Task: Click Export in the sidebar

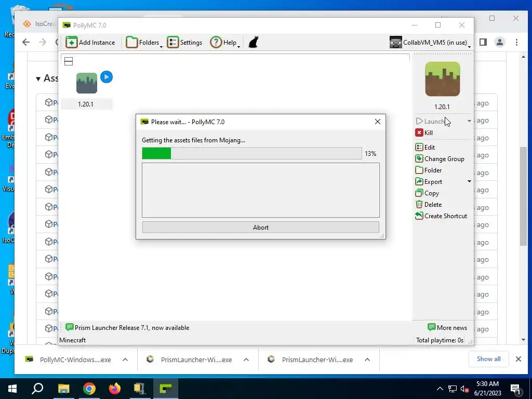Action: pos(429,182)
